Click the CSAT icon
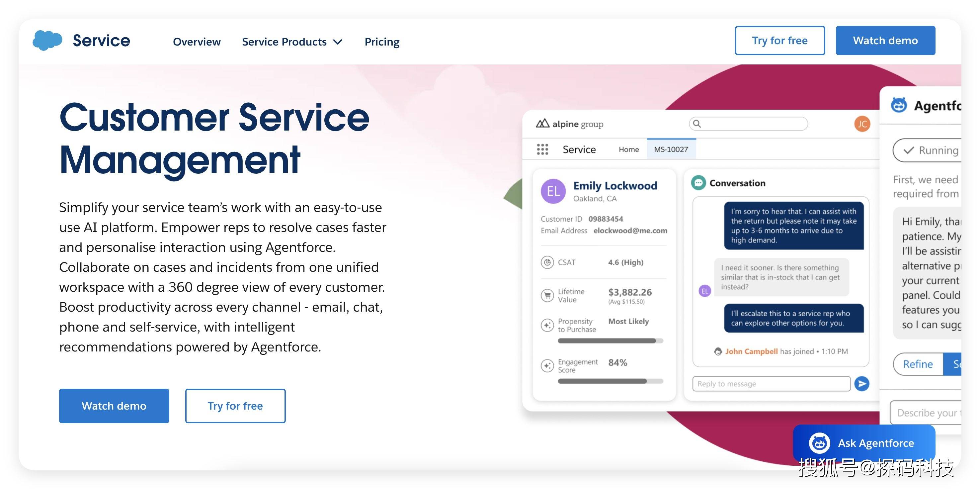The width and height of the screenshot is (980, 489). click(547, 262)
